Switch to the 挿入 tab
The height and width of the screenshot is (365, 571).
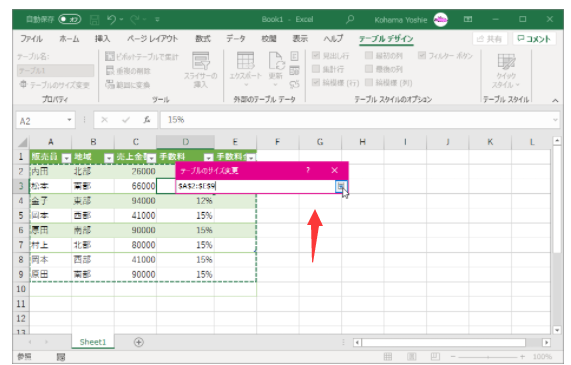point(102,39)
